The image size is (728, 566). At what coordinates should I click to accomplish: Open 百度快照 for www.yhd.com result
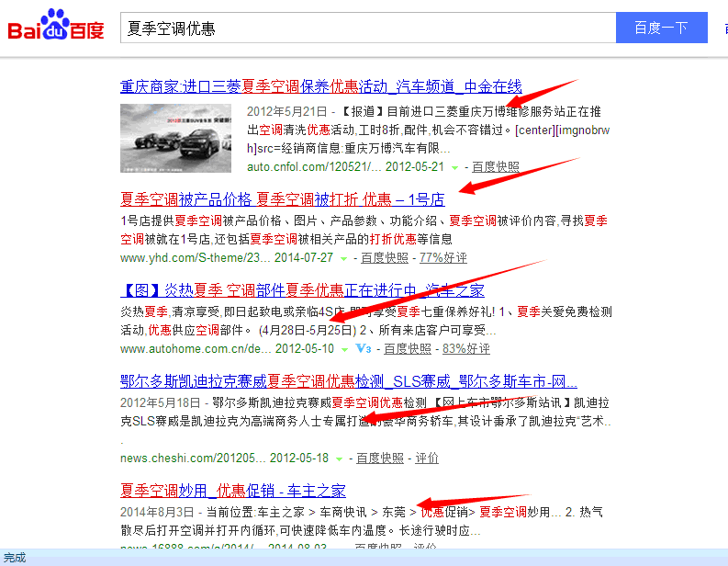[x=385, y=258]
